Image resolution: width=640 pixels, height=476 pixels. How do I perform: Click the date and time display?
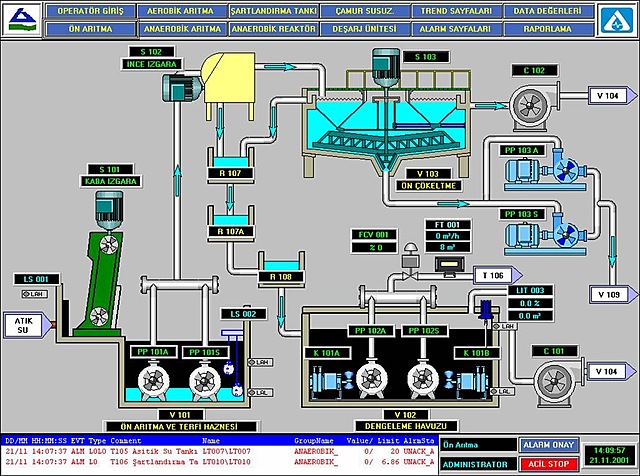[x=609, y=455]
